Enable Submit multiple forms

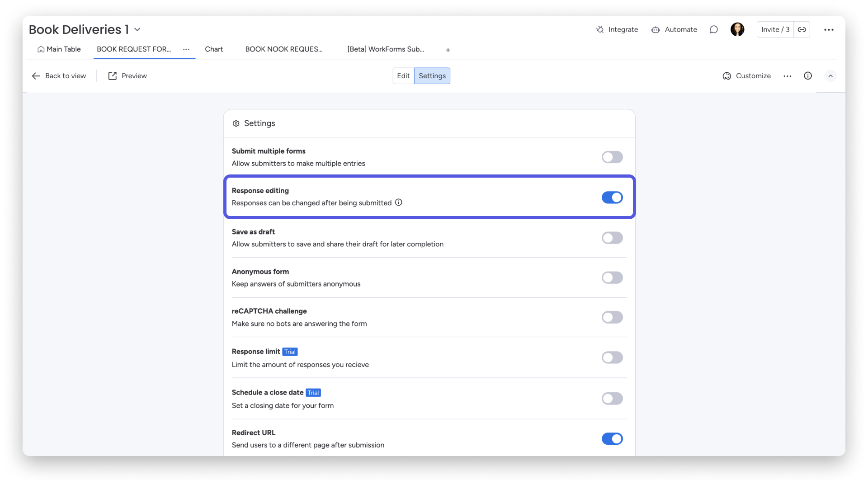612,157
